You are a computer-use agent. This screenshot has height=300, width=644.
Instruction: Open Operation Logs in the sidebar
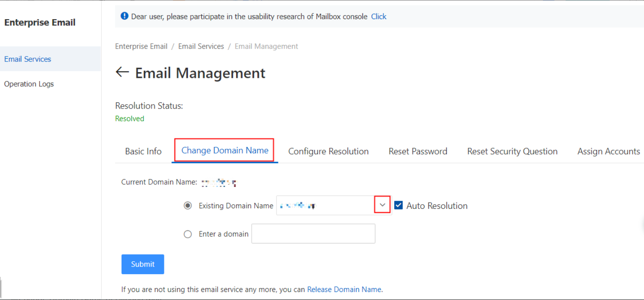29,84
